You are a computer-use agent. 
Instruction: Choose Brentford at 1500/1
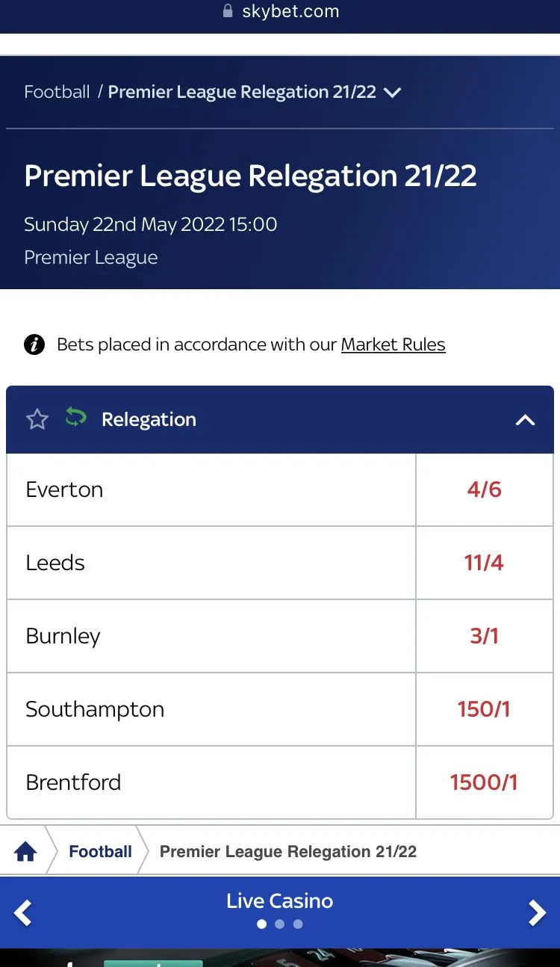(x=484, y=782)
